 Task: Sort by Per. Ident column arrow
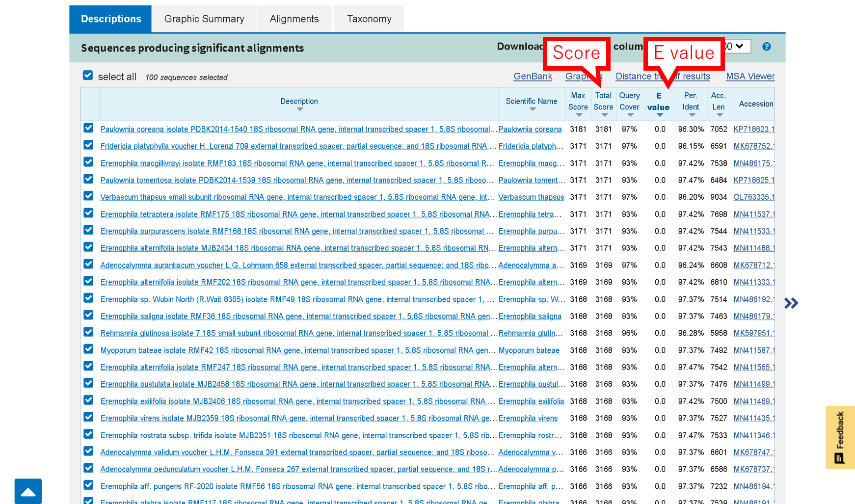coord(692,115)
